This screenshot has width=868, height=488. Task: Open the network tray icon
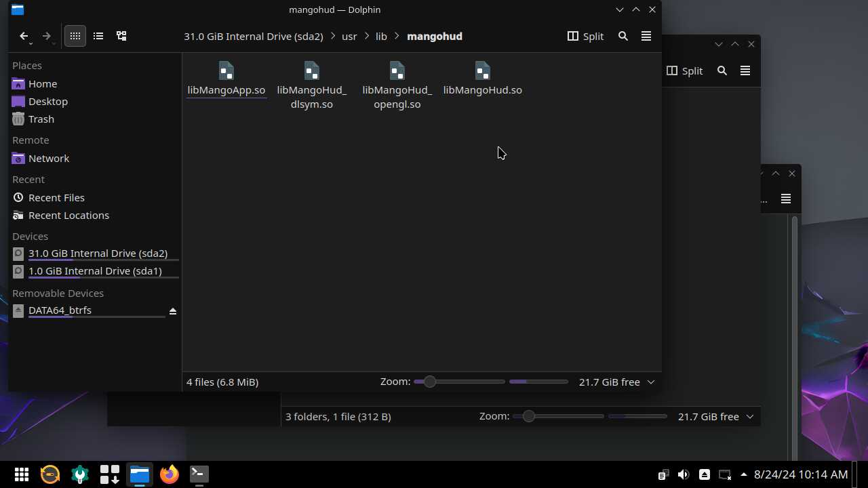pos(725,474)
